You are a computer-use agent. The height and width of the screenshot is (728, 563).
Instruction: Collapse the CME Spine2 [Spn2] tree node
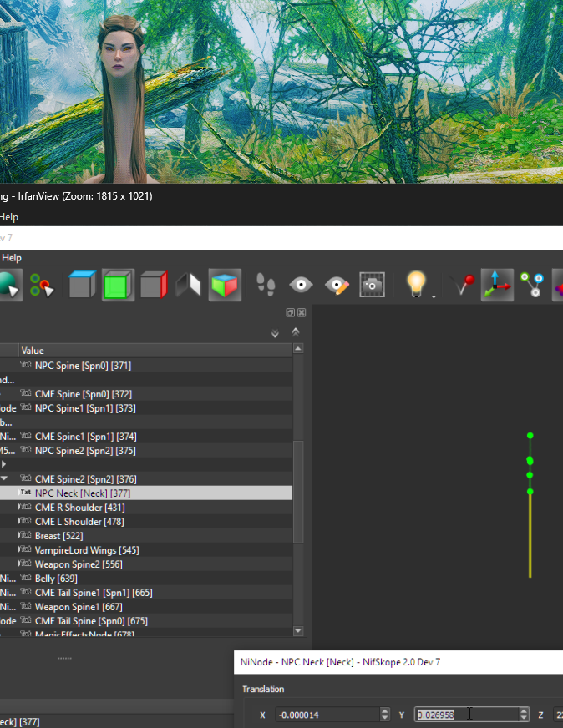click(5, 479)
